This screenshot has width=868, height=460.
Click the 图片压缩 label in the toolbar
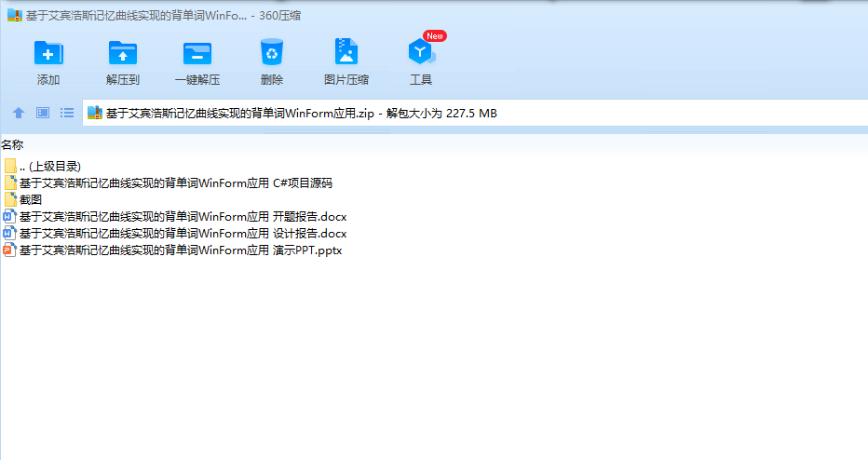(346, 80)
